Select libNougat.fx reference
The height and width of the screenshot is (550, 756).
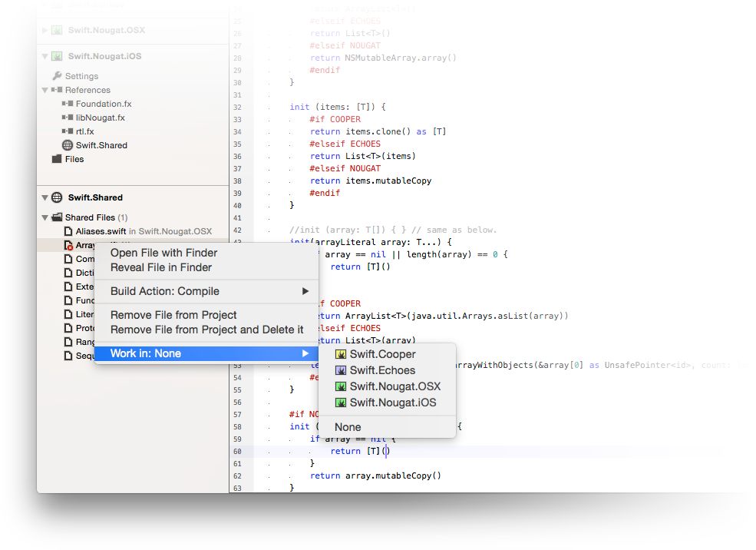[101, 118]
